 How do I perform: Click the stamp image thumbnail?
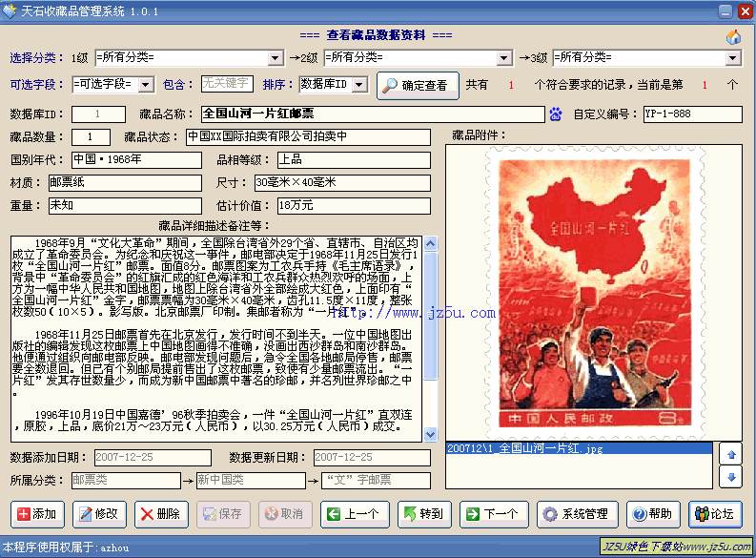(x=595, y=292)
